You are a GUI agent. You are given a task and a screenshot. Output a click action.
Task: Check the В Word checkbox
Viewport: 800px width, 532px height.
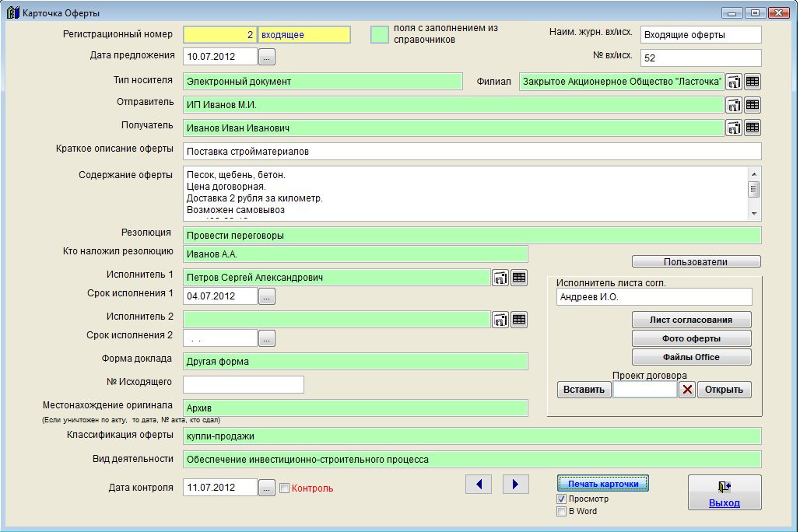(561, 512)
